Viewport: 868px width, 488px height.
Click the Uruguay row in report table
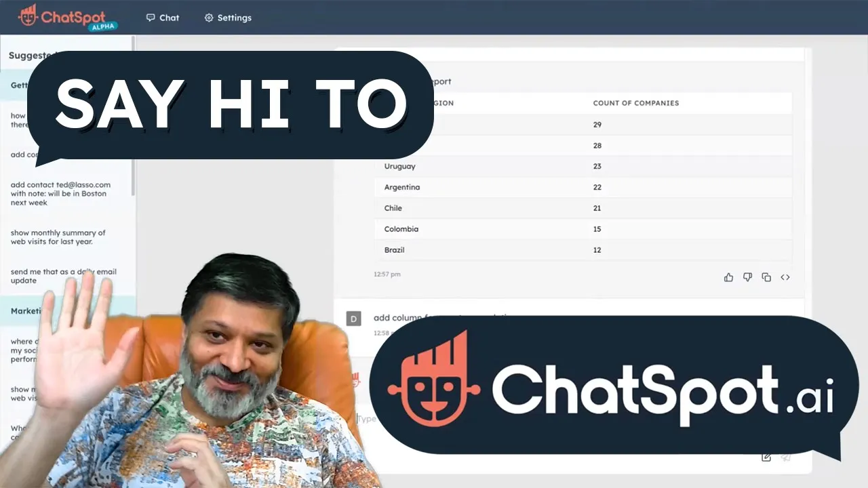click(583, 166)
